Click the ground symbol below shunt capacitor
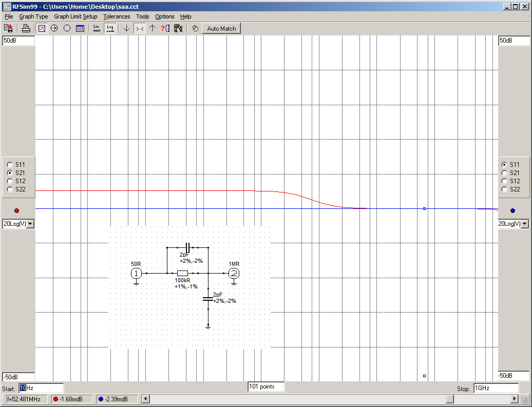This screenshot has height=407, width=532. [x=208, y=326]
